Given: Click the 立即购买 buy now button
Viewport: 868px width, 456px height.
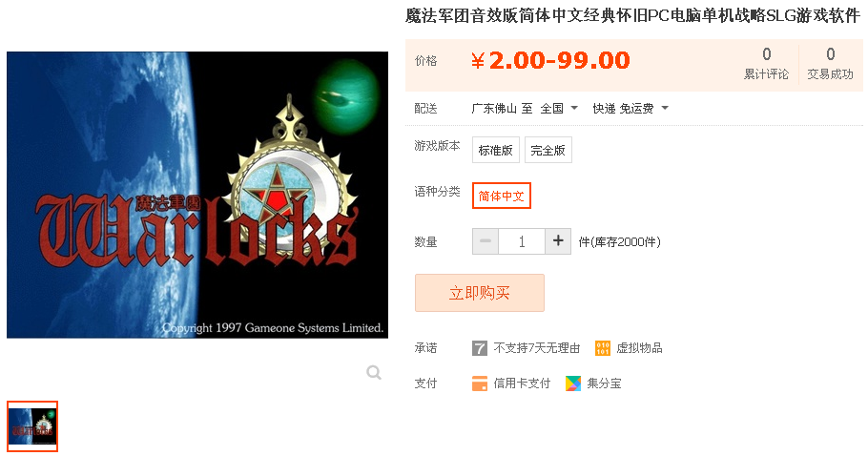Looking at the screenshot, I should tap(480, 293).
